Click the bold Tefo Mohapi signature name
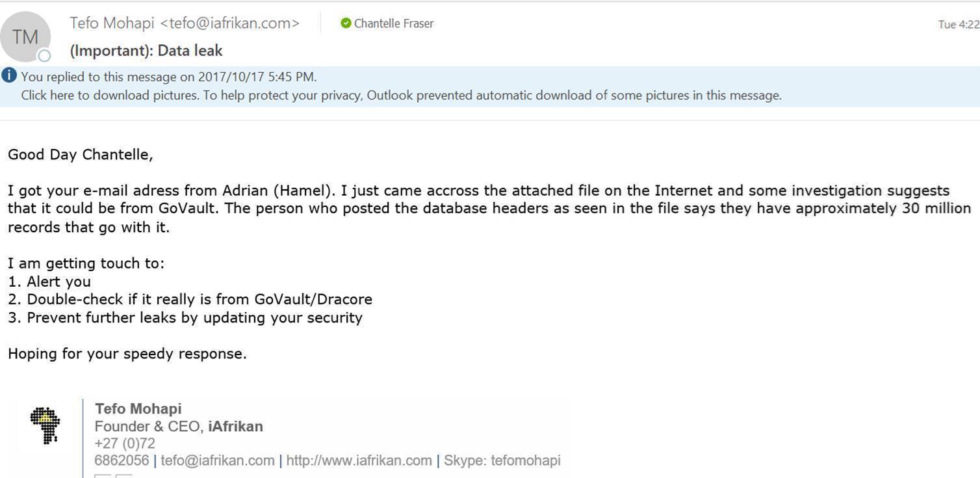This screenshot has width=980, height=478. tap(138, 409)
